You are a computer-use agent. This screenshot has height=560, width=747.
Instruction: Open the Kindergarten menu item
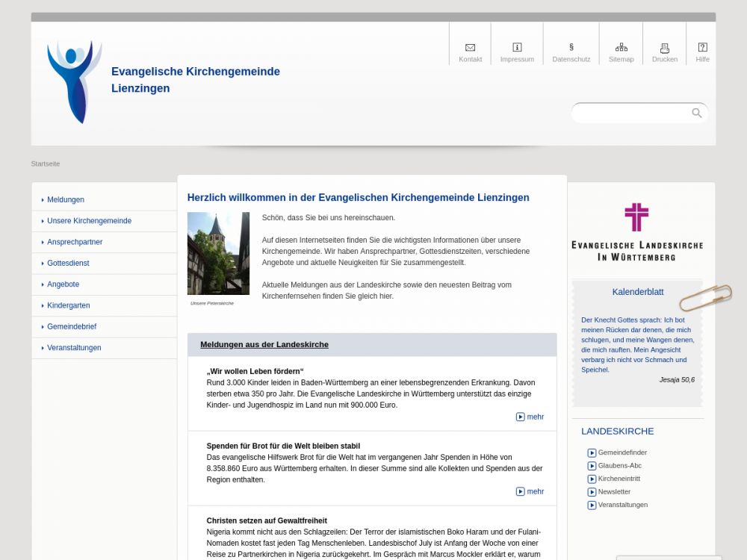[69, 305]
